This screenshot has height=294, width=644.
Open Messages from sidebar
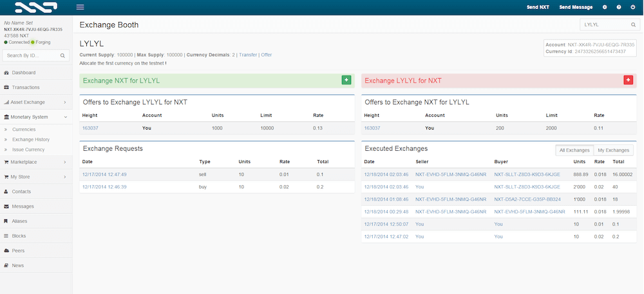click(x=36, y=206)
